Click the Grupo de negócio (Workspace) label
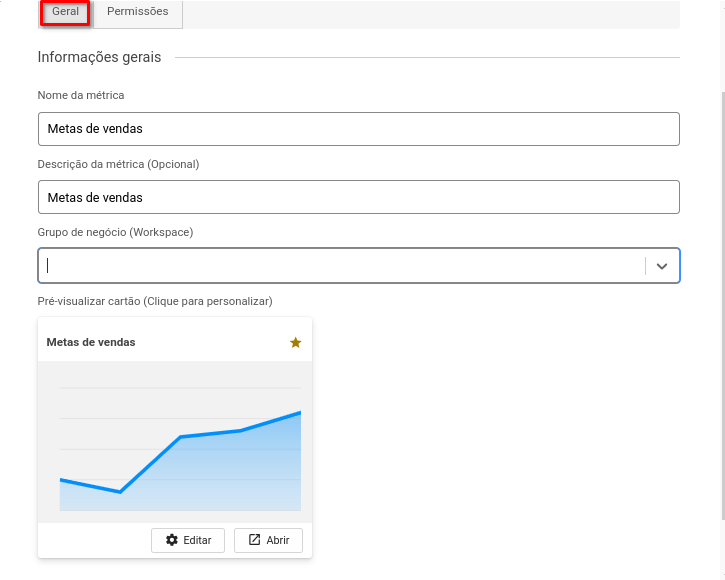Viewport: 725px width, 580px height. point(115,232)
